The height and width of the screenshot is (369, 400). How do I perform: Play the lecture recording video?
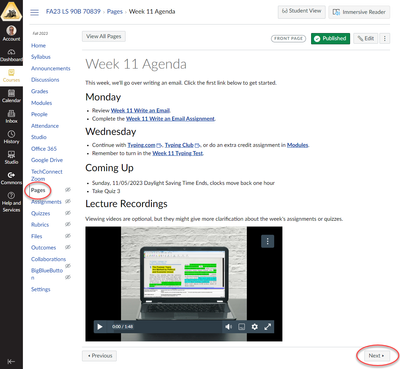point(99,327)
